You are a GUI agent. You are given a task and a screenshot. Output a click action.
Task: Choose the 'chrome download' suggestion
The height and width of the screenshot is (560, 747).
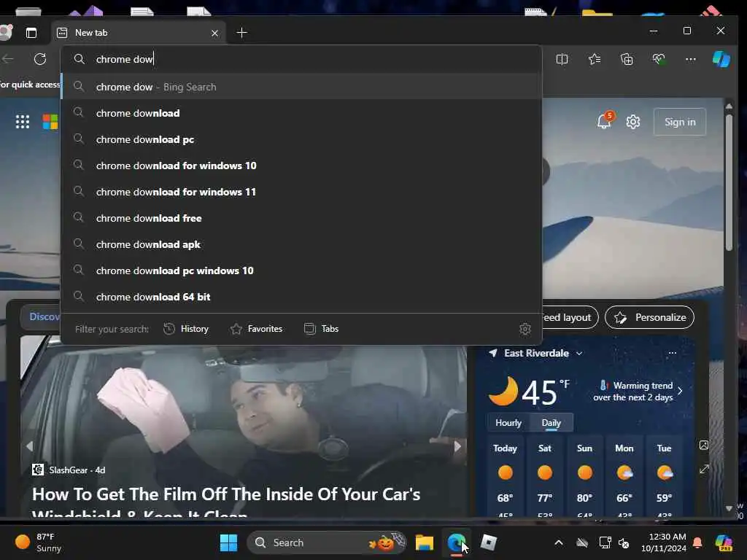[x=301, y=113]
